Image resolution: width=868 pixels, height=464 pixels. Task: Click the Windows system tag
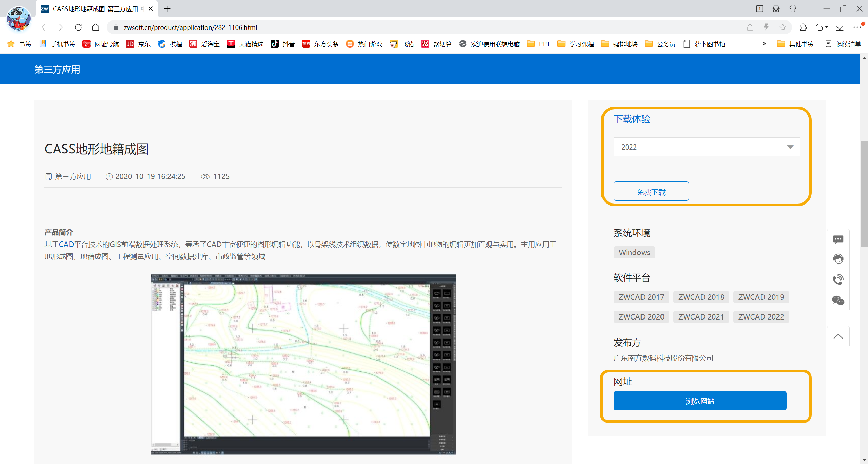634,252
